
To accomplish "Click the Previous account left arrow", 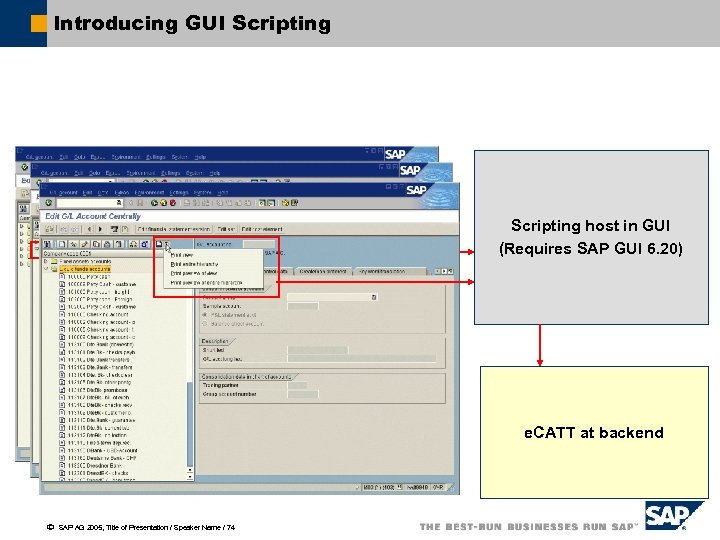I will point(90,229).
